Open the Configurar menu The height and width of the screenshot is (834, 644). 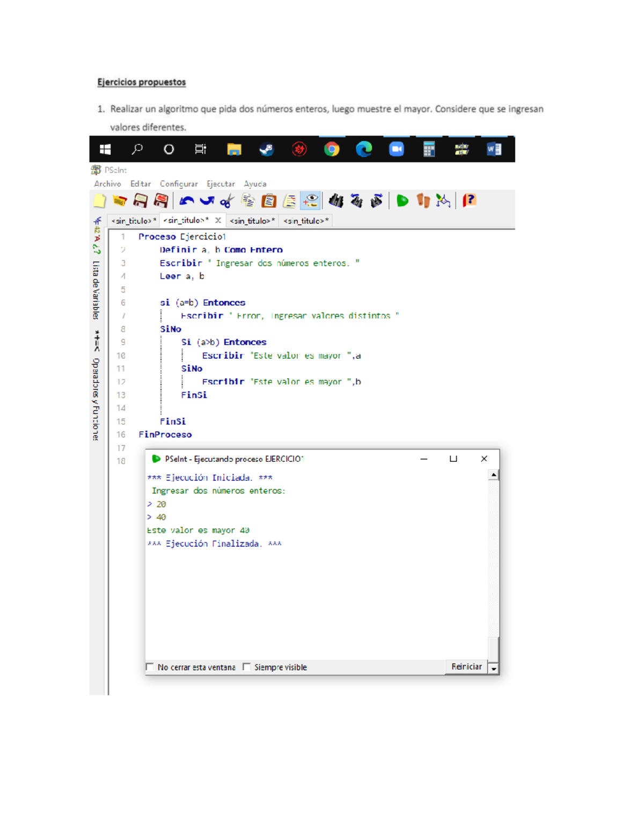[x=179, y=184]
